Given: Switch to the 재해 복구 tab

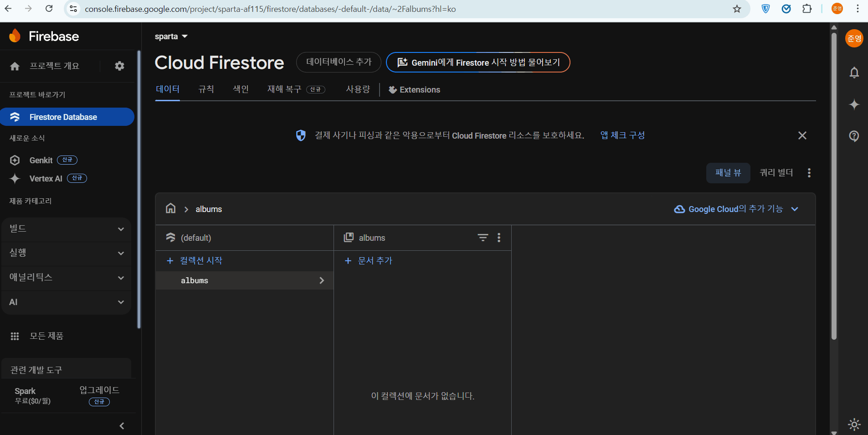Looking at the screenshot, I should pyautogui.click(x=296, y=89).
